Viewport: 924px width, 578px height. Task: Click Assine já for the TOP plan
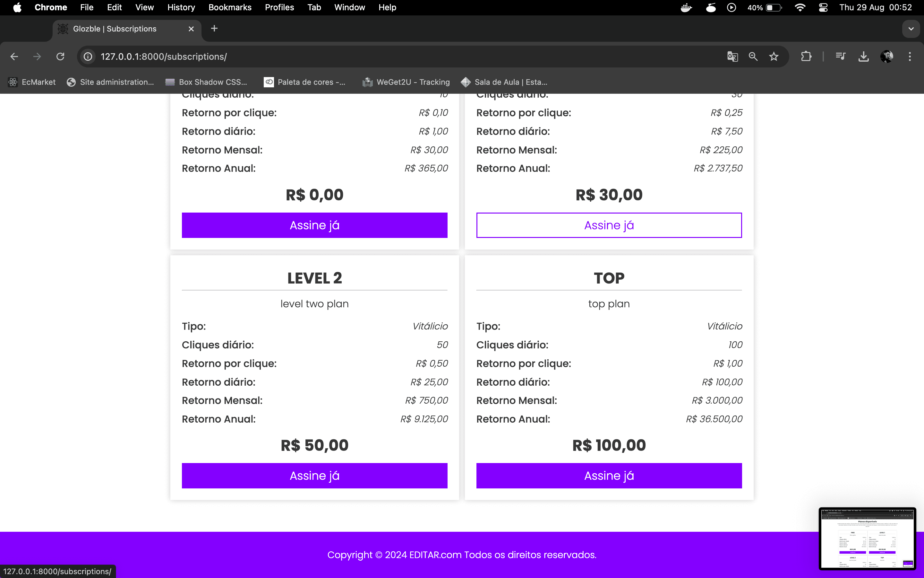[x=609, y=476]
